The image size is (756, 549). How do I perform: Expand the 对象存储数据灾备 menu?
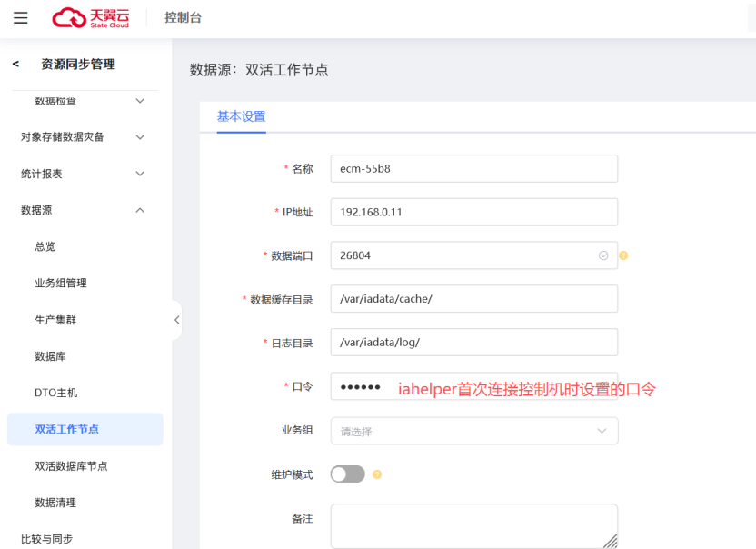pyautogui.click(x=83, y=137)
